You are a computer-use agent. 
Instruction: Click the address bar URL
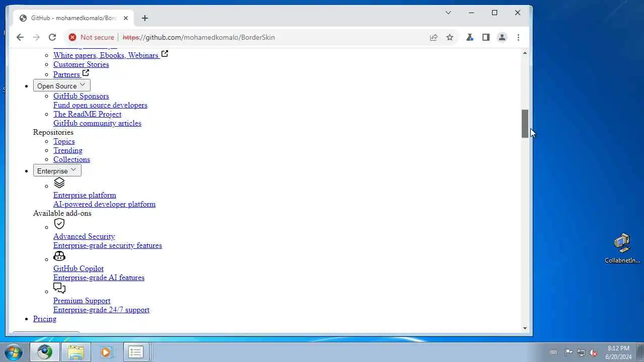click(199, 37)
